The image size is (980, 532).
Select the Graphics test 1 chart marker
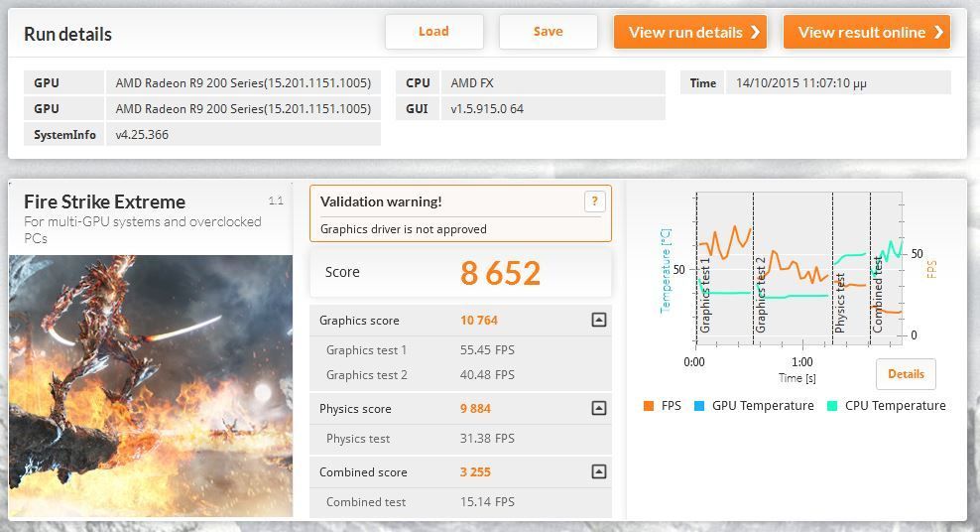click(x=705, y=295)
